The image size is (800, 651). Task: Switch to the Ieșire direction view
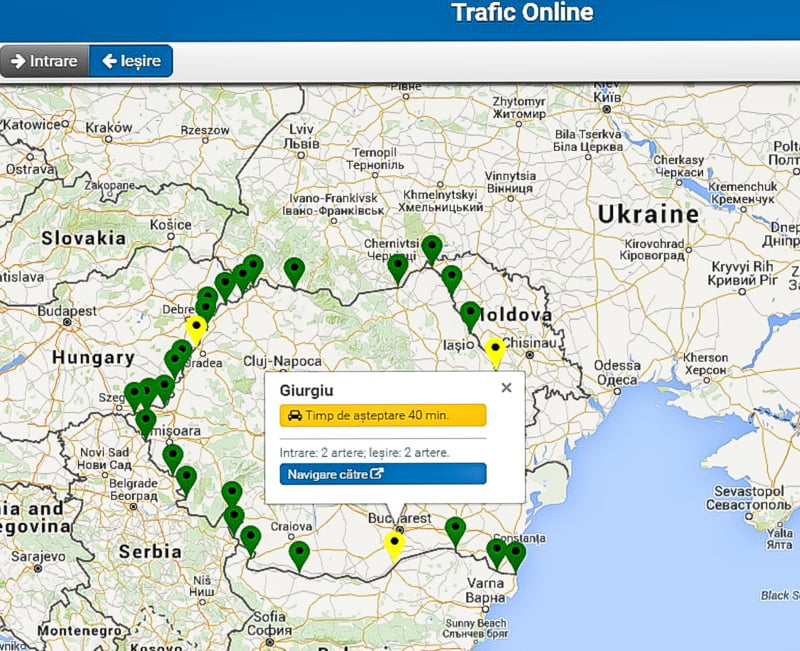coord(131,61)
